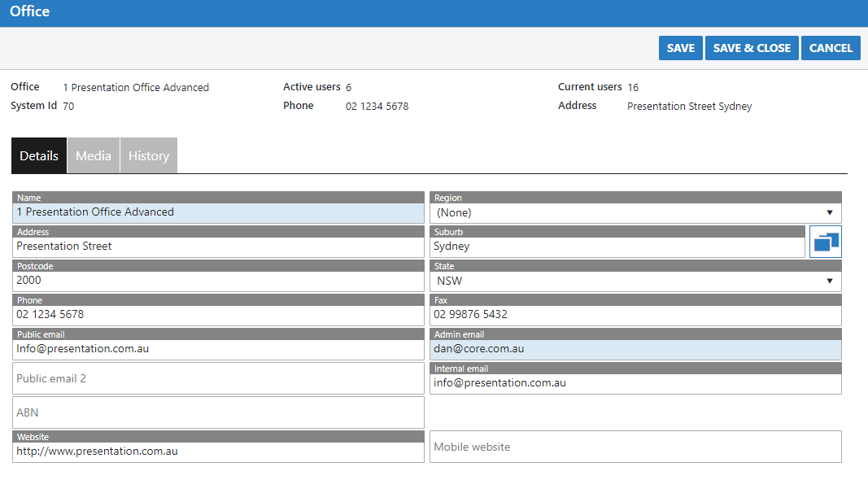Cancel the office edit

831,48
